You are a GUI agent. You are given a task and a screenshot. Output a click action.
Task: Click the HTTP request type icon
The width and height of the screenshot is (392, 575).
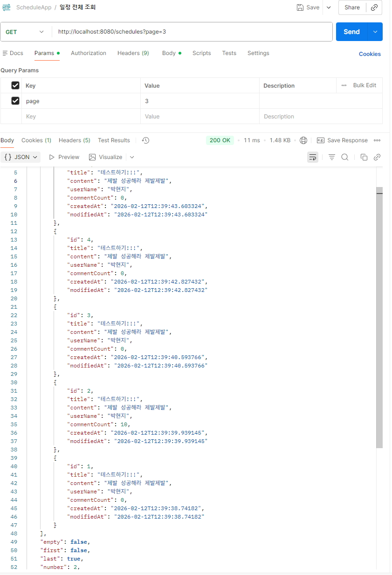6,7
